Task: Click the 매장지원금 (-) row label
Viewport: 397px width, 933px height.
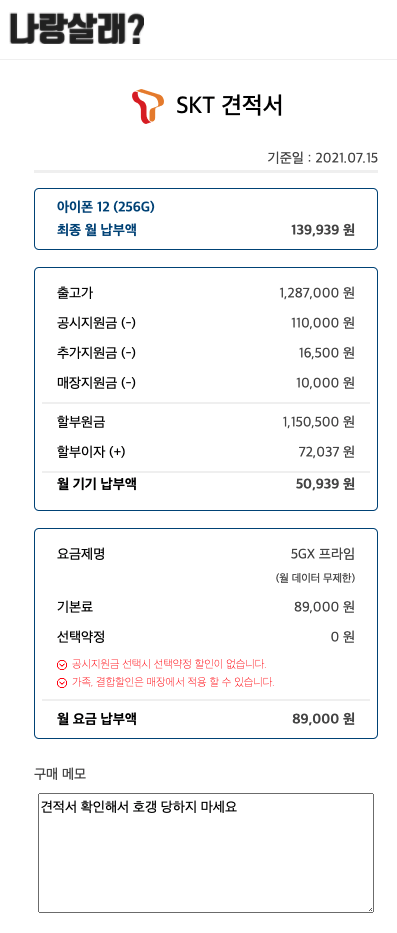Action: click(96, 383)
